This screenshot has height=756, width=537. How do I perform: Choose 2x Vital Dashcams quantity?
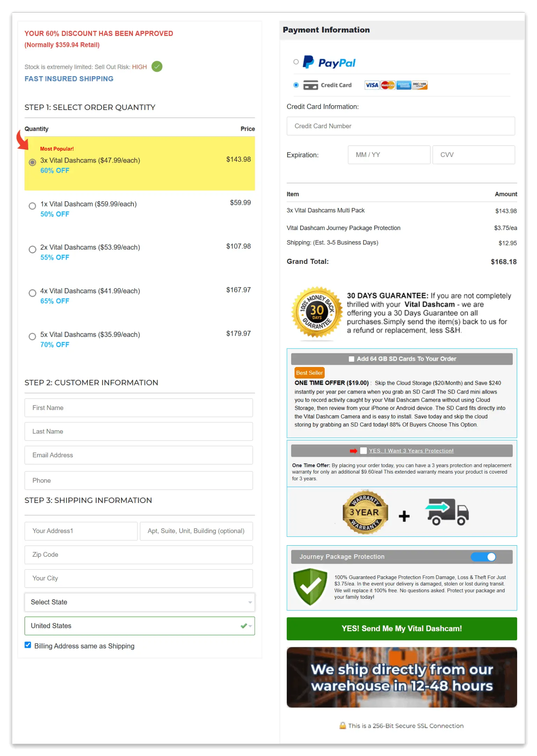click(x=32, y=249)
